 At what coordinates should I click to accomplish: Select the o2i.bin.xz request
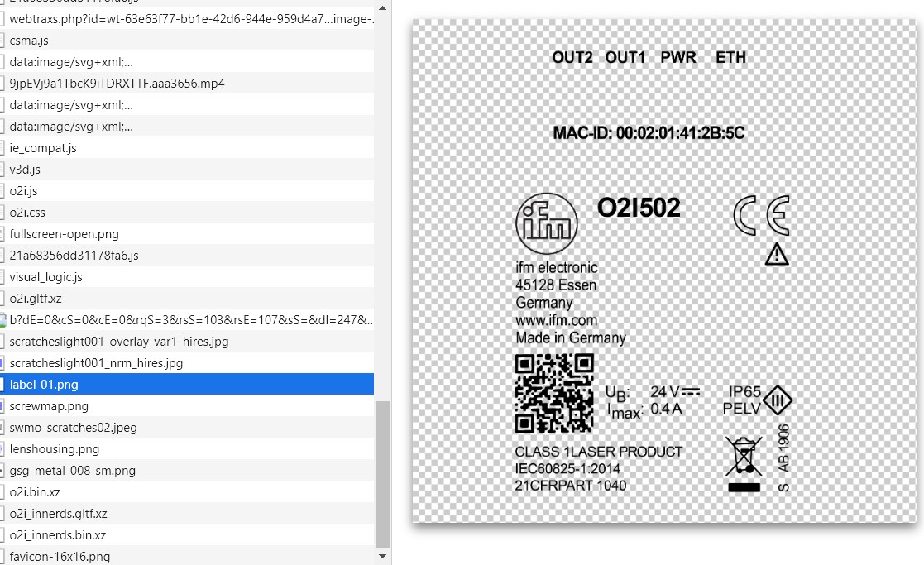pyautogui.click(x=187, y=492)
